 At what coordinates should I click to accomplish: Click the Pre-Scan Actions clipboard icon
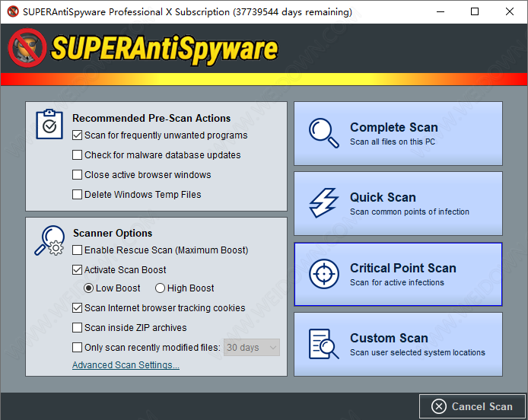pos(49,124)
